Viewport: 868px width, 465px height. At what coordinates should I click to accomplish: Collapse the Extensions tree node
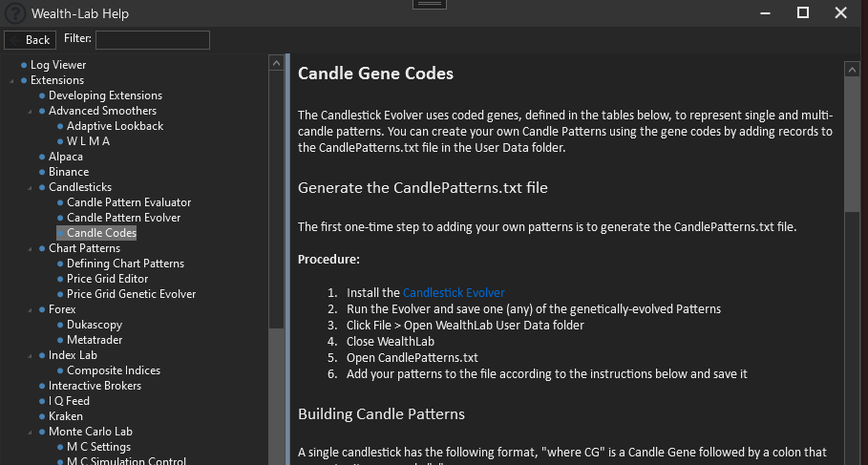pyautogui.click(x=11, y=81)
